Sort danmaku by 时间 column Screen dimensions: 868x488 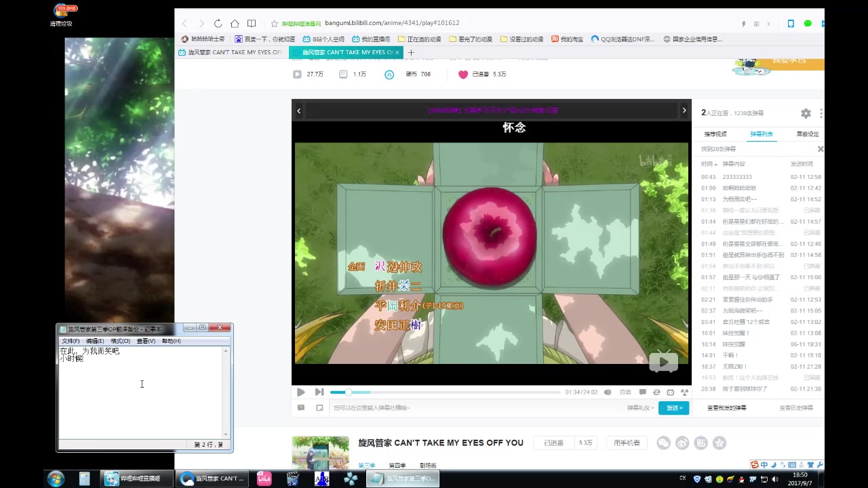tap(709, 164)
